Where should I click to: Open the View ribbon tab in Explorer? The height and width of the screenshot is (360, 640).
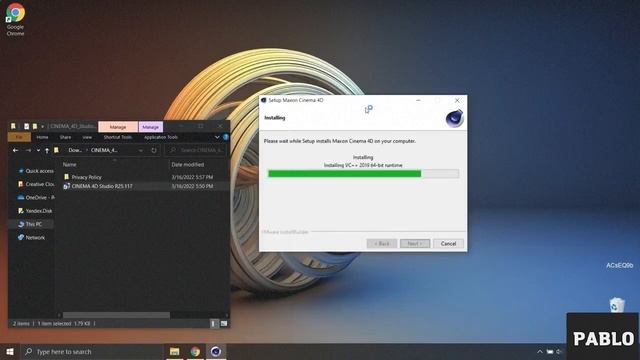87,137
